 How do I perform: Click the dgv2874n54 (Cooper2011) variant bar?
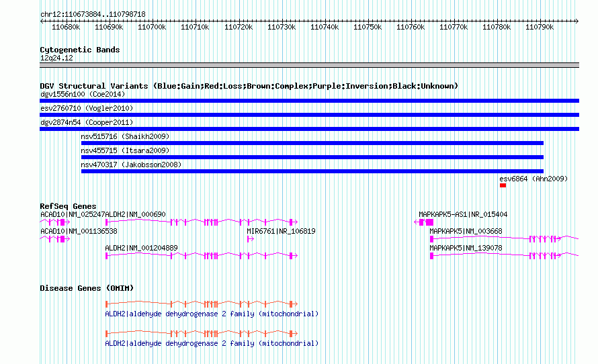pos(309,129)
